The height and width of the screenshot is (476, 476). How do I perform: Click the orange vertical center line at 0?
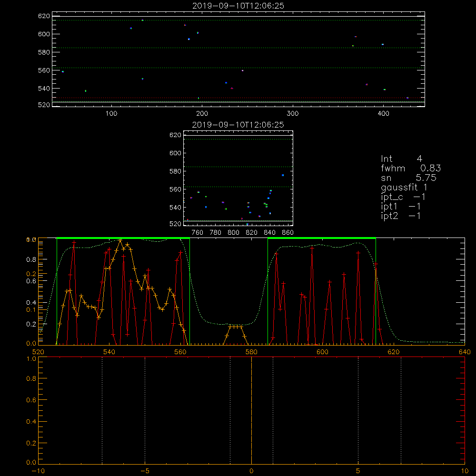pos(251,410)
